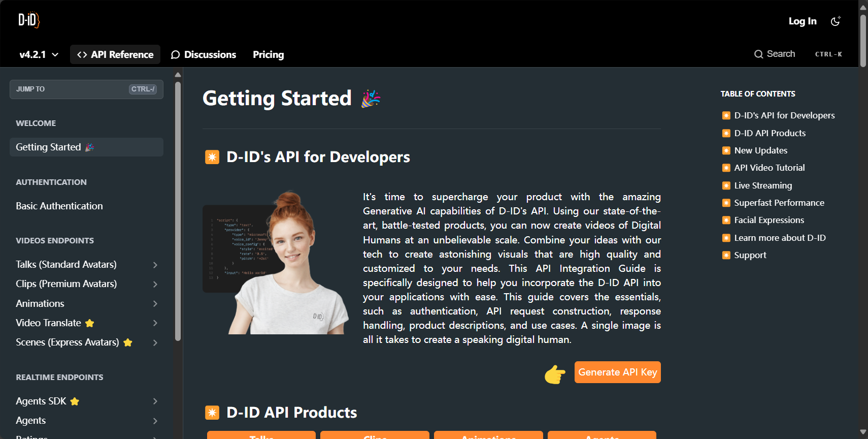Viewport: 868px width, 439px height.
Task: Open the Animations sidebar item
Action: 40,303
